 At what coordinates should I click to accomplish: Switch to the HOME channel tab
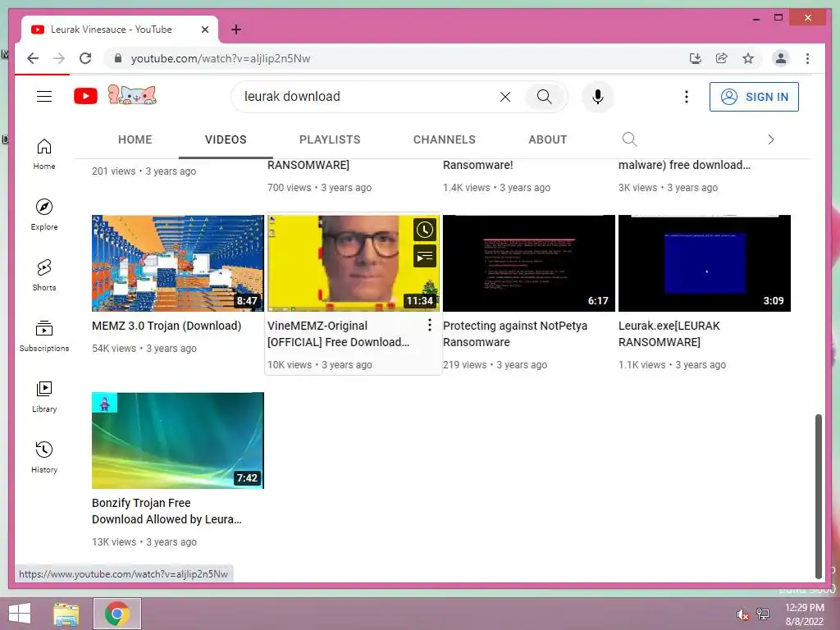[x=135, y=139]
